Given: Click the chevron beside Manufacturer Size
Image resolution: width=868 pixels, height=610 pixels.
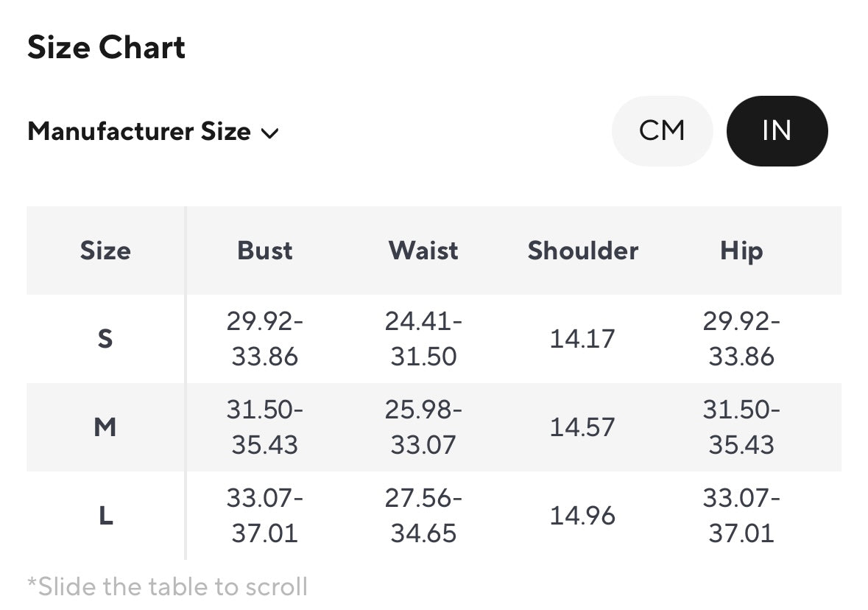Looking at the screenshot, I should coord(270,133).
